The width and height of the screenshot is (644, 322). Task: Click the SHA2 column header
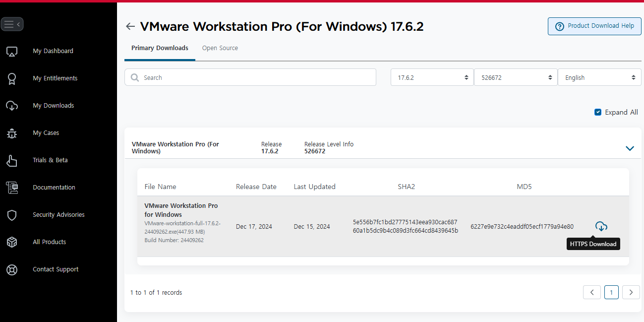pyautogui.click(x=406, y=187)
